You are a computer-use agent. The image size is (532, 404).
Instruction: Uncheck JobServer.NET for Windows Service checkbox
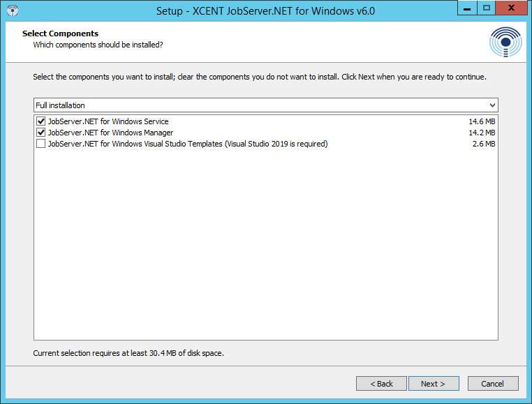(40, 121)
